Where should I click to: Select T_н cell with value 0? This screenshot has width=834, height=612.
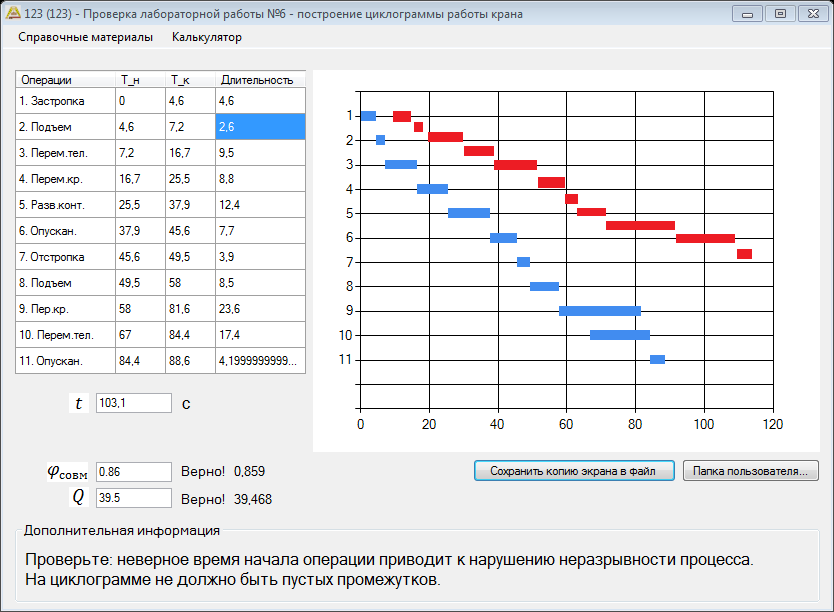140,100
